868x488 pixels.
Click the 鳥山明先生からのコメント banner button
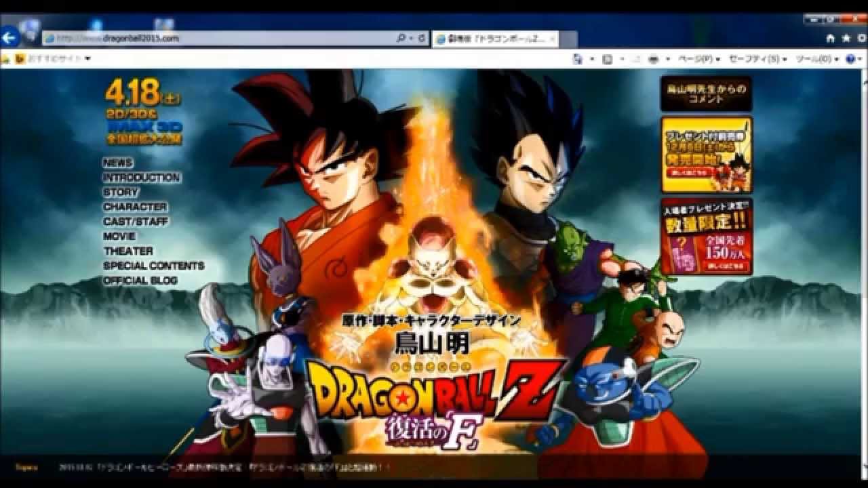pyautogui.click(x=706, y=94)
